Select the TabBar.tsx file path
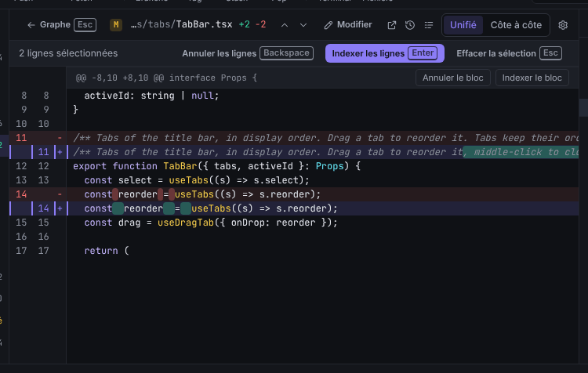The image size is (588, 373). click(x=182, y=25)
